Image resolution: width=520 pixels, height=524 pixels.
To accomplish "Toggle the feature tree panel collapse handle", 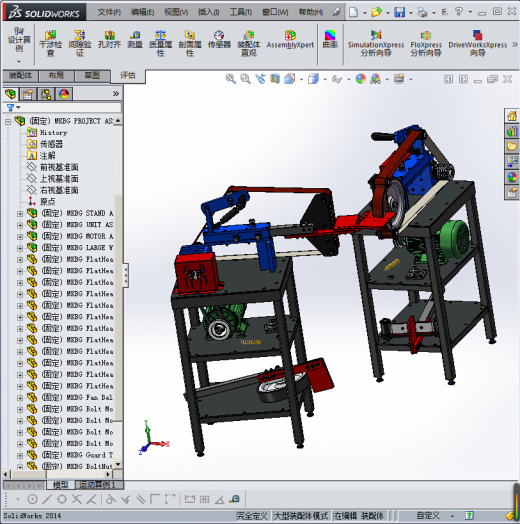I will (x=126, y=275).
